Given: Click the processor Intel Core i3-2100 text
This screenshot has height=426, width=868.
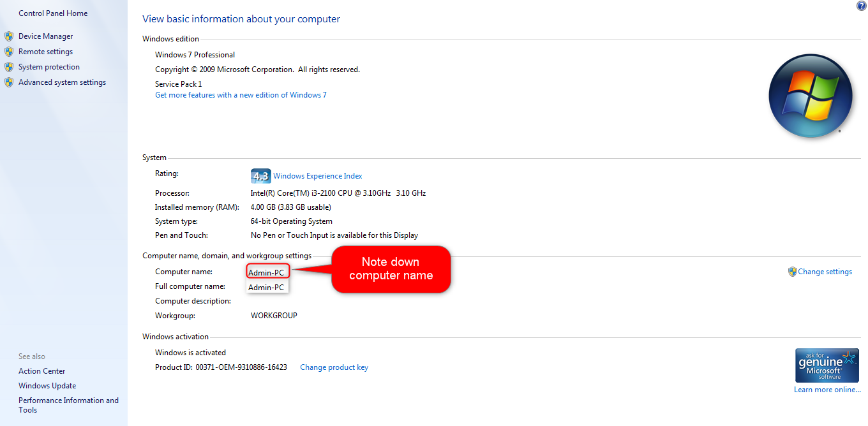Looking at the screenshot, I should coord(338,193).
